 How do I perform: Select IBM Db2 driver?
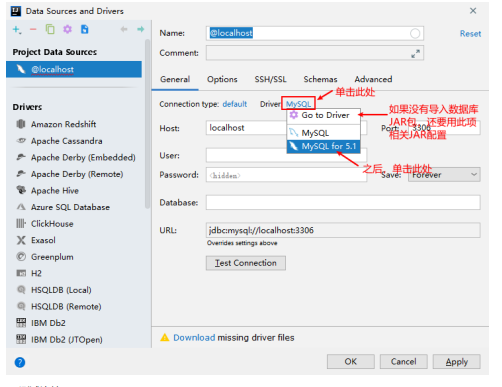click(48, 323)
